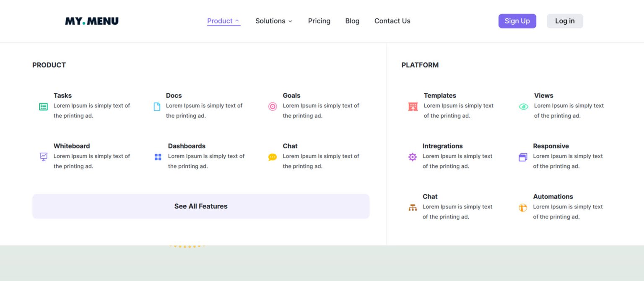Screen dimensions: 644x281
Task: Open Chat via the orange hierarchy icon
Action: pyautogui.click(x=413, y=207)
